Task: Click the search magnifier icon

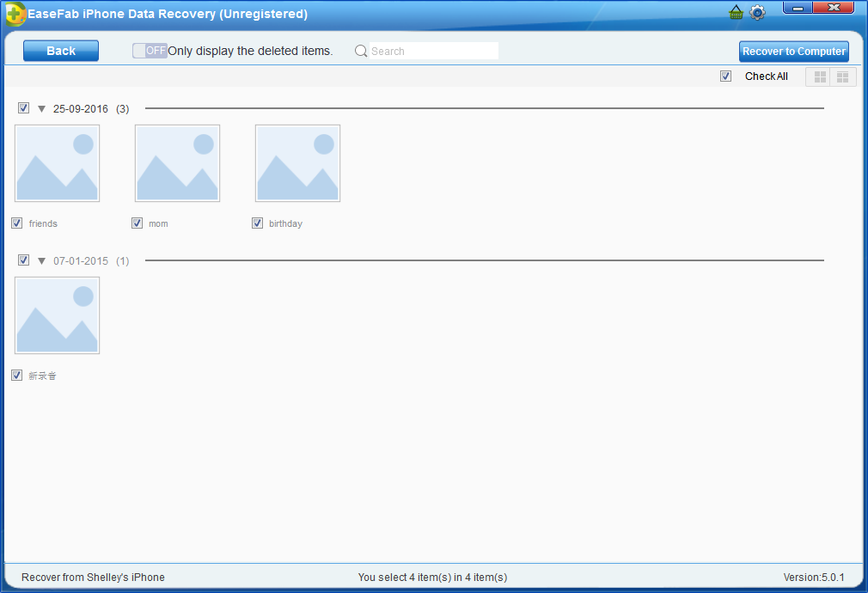Action: click(x=361, y=51)
